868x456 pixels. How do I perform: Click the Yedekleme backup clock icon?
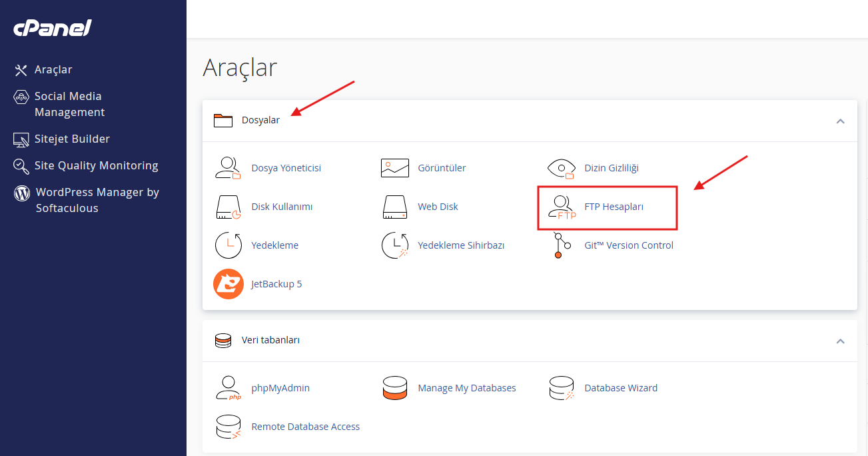click(228, 245)
